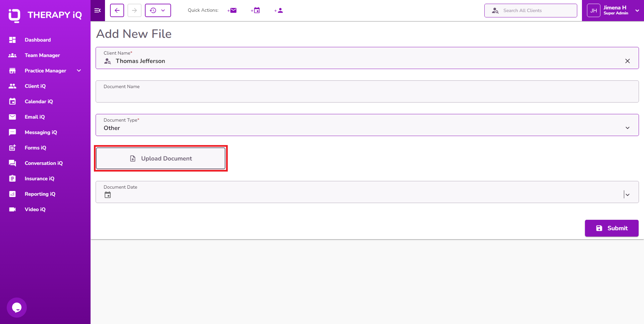Open Insurance iQ in the sidebar

(39, 179)
